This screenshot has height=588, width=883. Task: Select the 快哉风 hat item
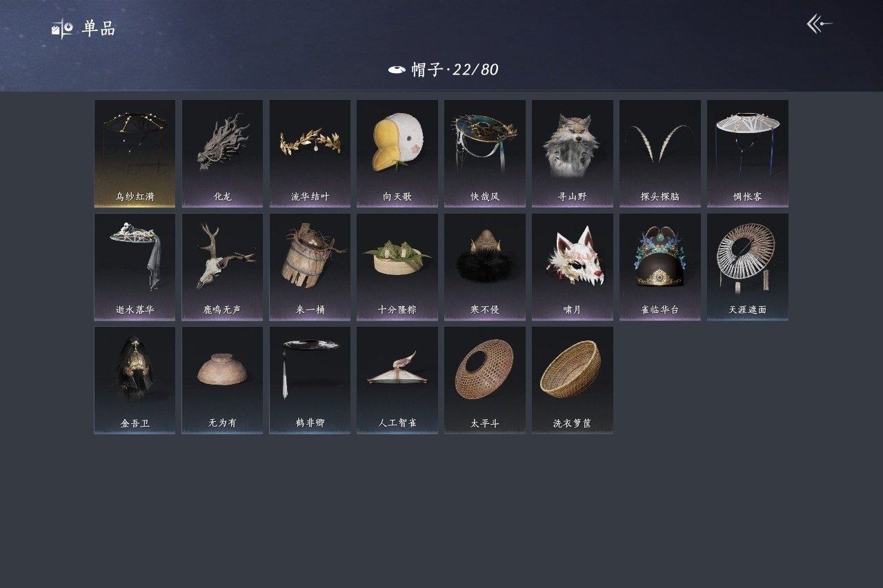pos(485,153)
